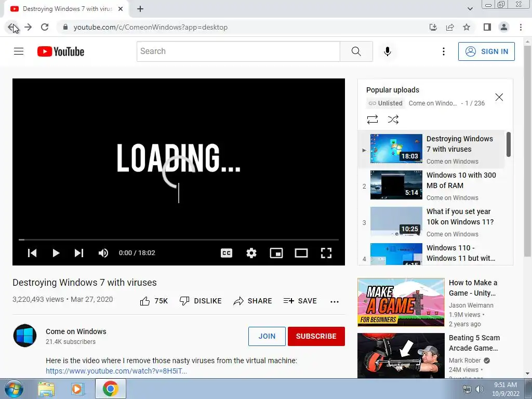This screenshot has height=399, width=532.
Task: Bookmark this page with the star icon
Action: tap(467, 27)
